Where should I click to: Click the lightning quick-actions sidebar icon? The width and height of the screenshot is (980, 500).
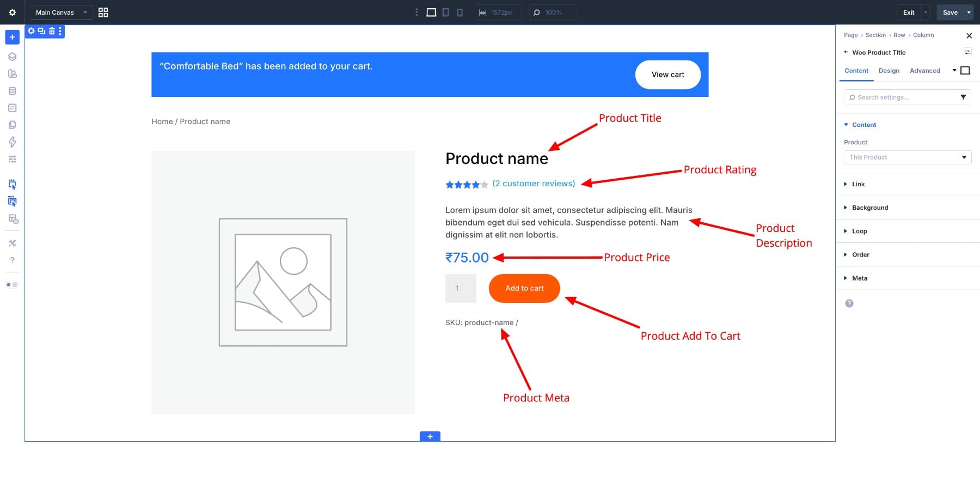pos(12,142)
